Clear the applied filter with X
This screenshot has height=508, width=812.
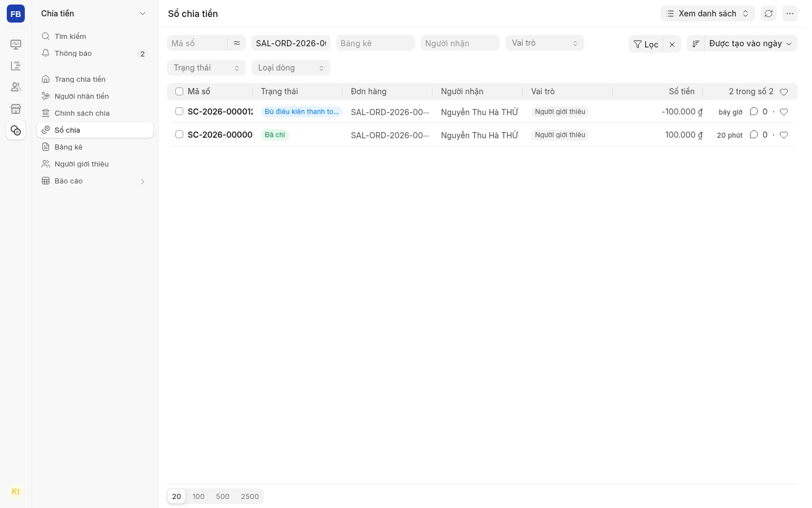[x=672, y=44]
